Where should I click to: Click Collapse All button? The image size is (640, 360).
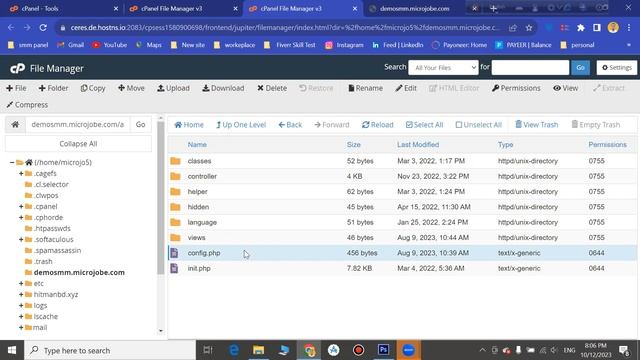tap(78, 144)
